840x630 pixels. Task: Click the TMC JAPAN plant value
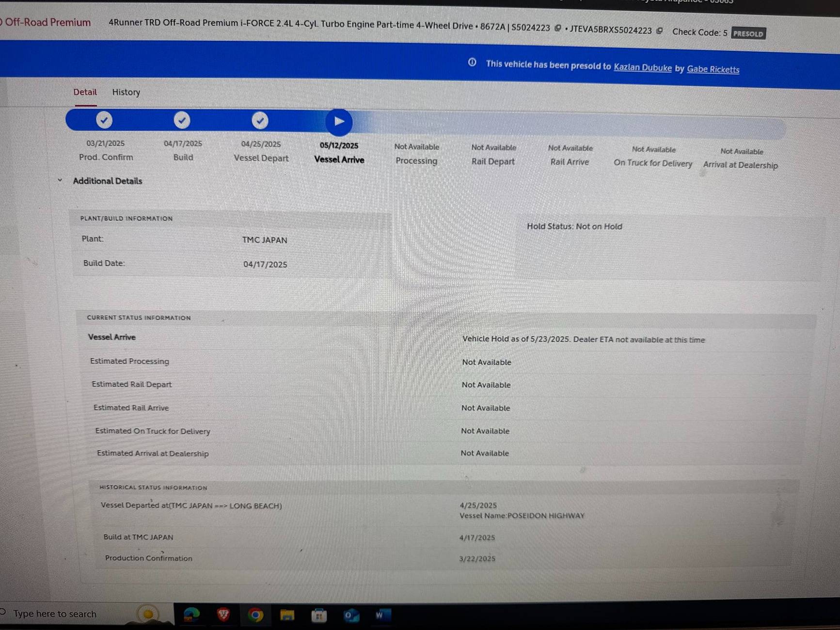pos(265,240)
